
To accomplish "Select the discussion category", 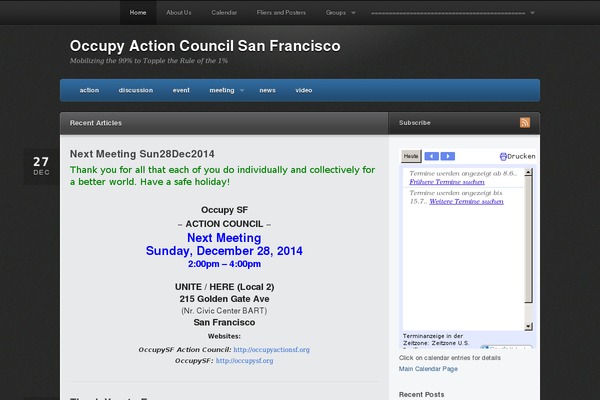I will click(x=136, y=90).
